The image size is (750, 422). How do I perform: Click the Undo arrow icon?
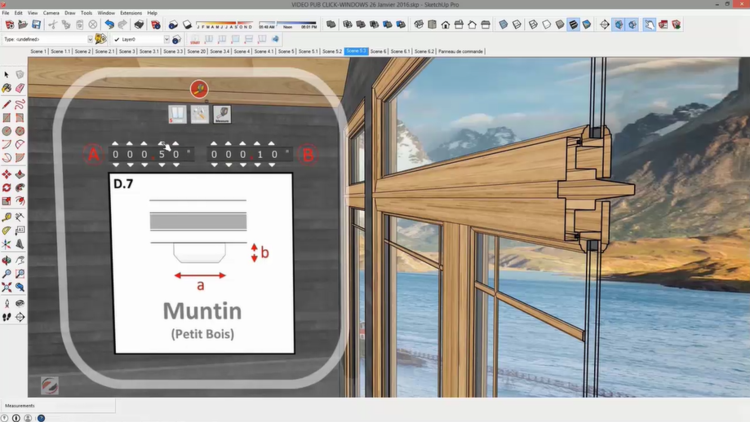point(109,25)
